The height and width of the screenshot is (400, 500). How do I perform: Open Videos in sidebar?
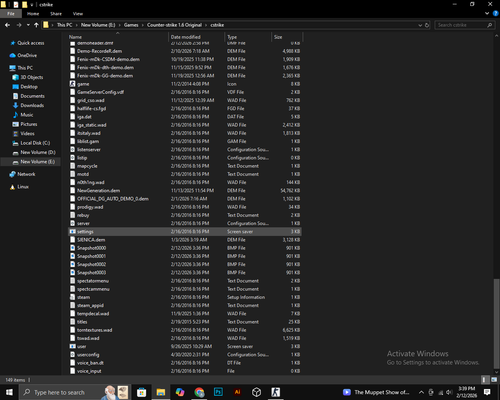[27, 133]
